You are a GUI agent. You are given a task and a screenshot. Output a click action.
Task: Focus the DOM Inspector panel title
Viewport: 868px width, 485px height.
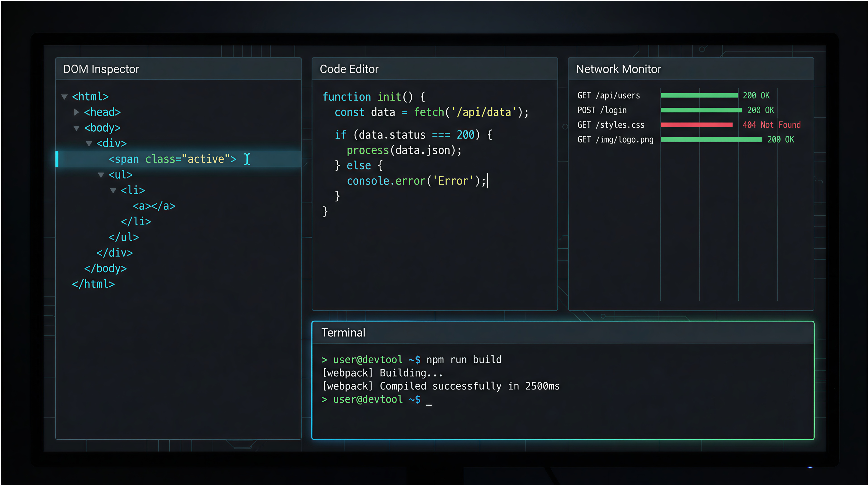(x=101, y=69)
